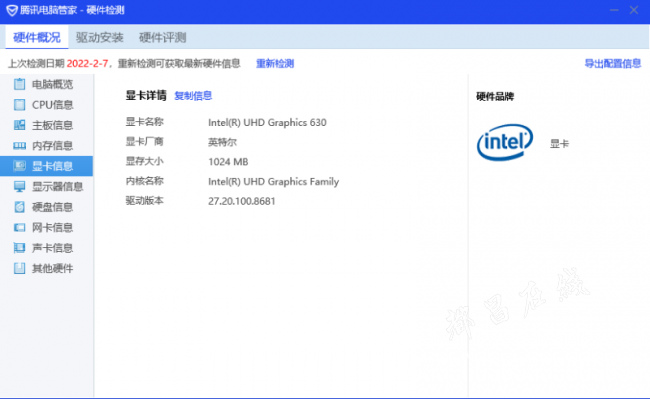Close the 硬件检测 window
Screen dimensions: 650x399
(634, 10)
